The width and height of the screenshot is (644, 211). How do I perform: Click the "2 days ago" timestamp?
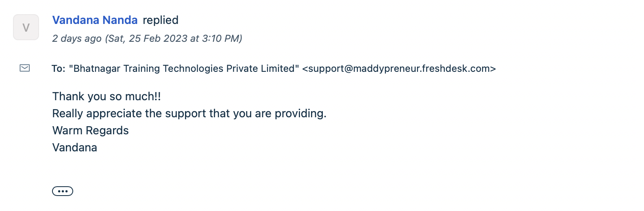[x=77, y=39]
